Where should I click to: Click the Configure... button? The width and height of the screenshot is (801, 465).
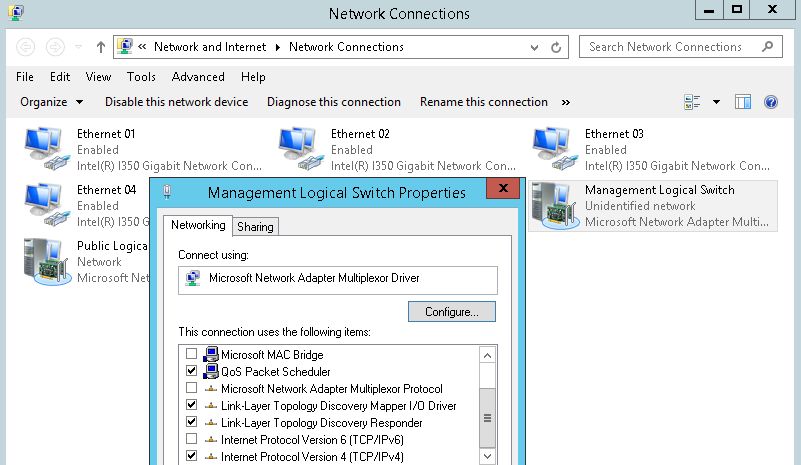452,312
